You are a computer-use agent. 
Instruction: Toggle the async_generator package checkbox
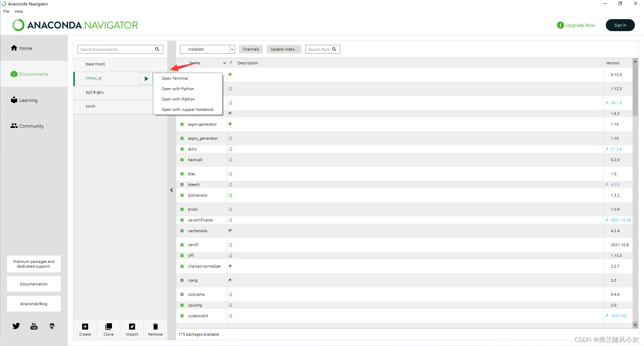(x=182, y=138)
